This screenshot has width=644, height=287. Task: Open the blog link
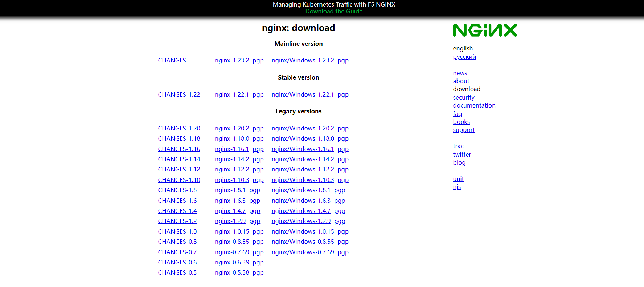(459, 162)
